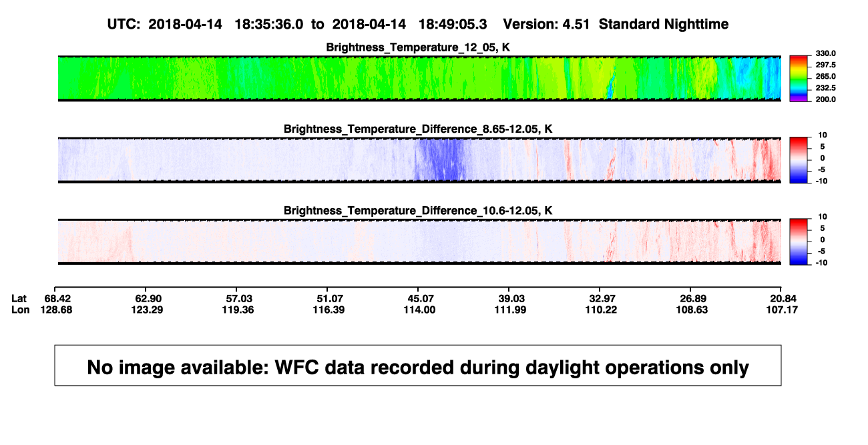
Task: Click longitude value 108.63
Action: [692, 310]
